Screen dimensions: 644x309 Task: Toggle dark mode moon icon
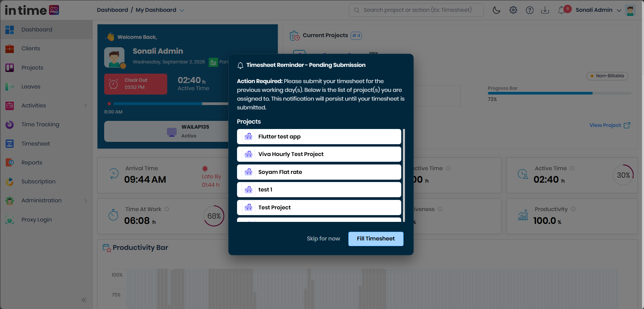pyautogui.click(x=496, y=10)
